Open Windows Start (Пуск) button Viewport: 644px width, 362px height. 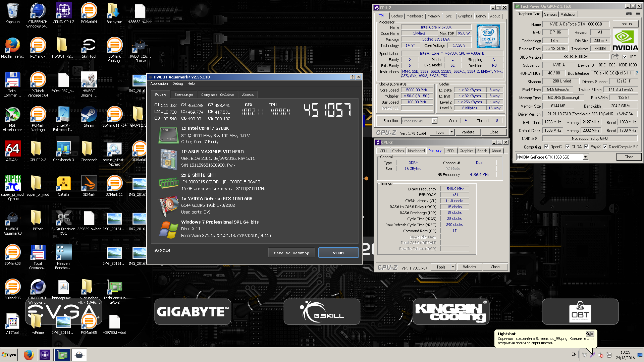9,355
